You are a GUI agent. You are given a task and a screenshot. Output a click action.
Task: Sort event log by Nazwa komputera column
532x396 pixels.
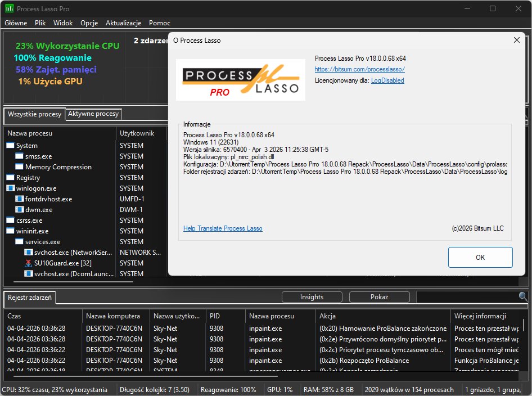click(x=116, y=316)
